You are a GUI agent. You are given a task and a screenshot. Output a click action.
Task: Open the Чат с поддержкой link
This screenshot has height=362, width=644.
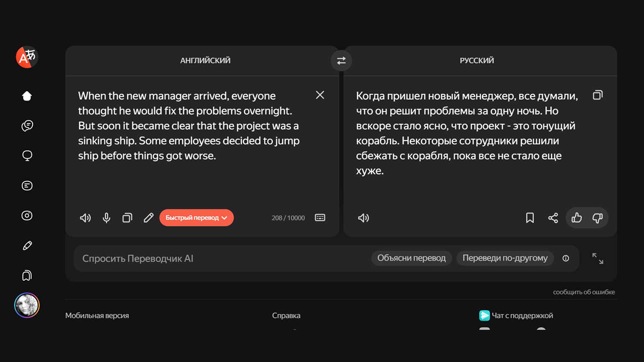click(522, 316)
